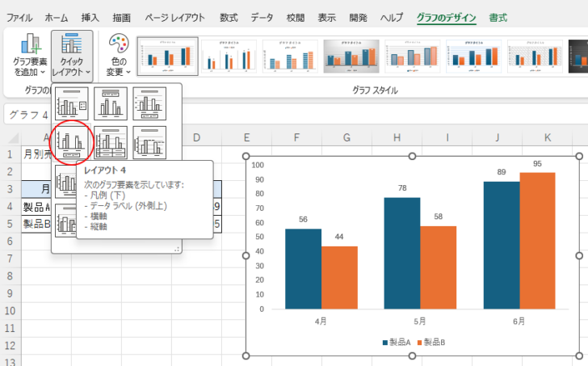Select column J header
Image resolution: width=588 pixels, height=366 pixels.
tap(498, 137)
